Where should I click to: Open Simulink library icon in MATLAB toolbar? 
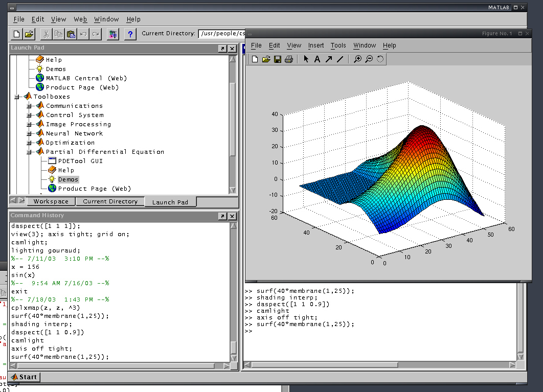click(113, 34)
